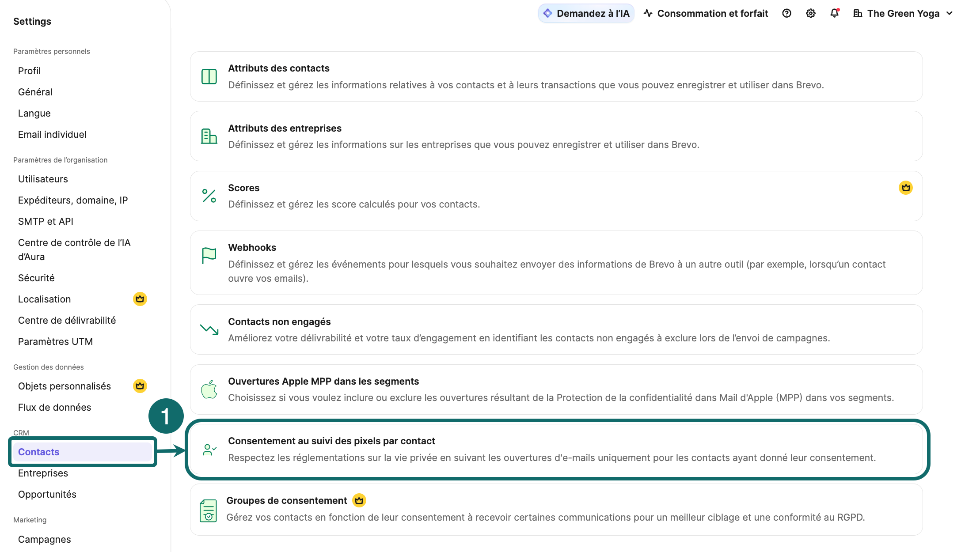Open Consommation et forfait

706,13
